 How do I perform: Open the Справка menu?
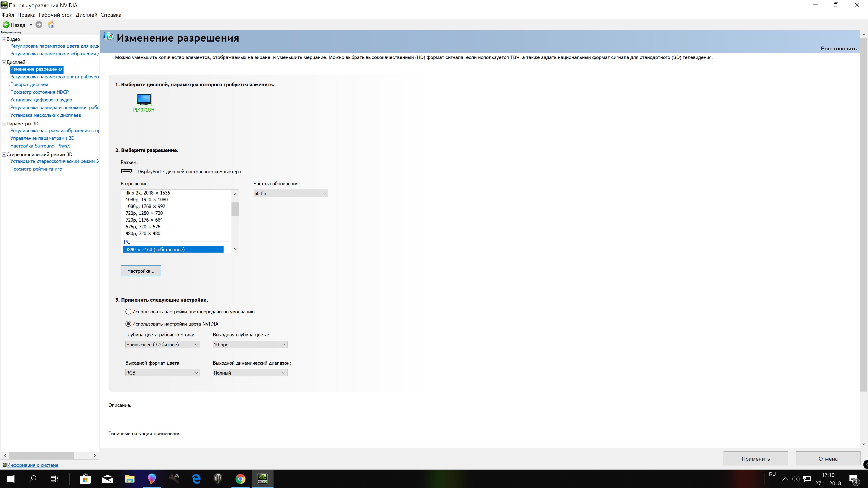pos(111,15)
